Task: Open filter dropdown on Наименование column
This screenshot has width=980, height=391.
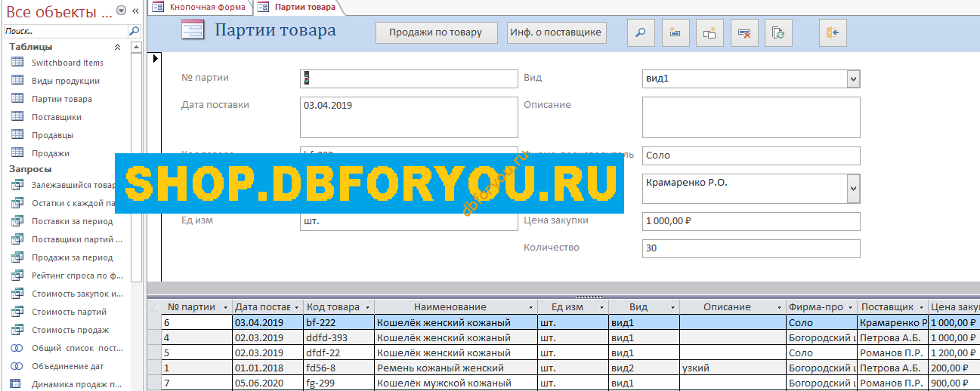Action: [531, 307]
